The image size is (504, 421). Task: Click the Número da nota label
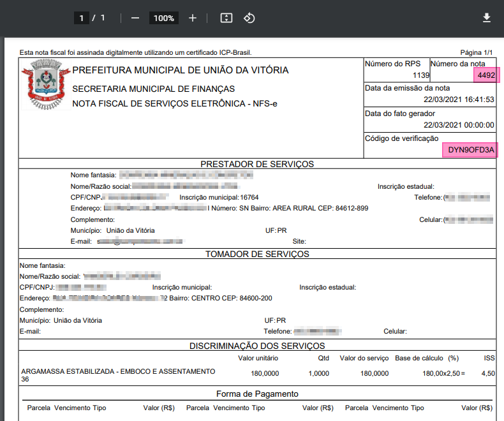click(x=457, y=64)
